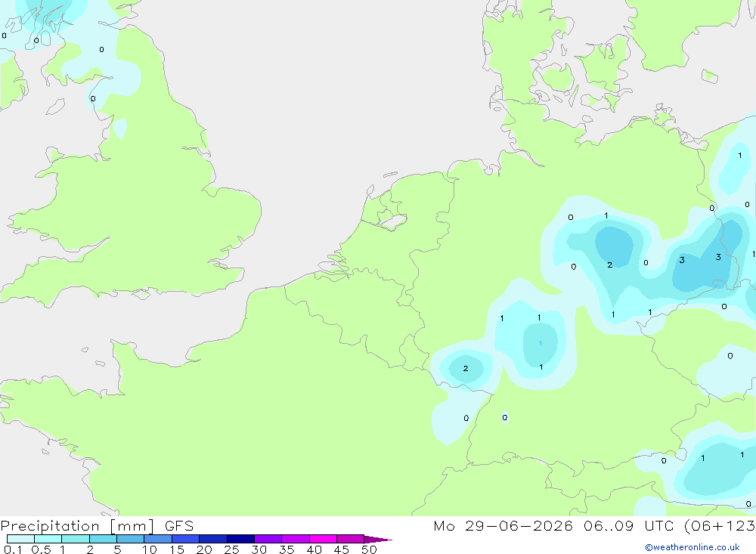Click the "[mm]" unit label
Screen dimensions: 756x554
coord(132,526)
